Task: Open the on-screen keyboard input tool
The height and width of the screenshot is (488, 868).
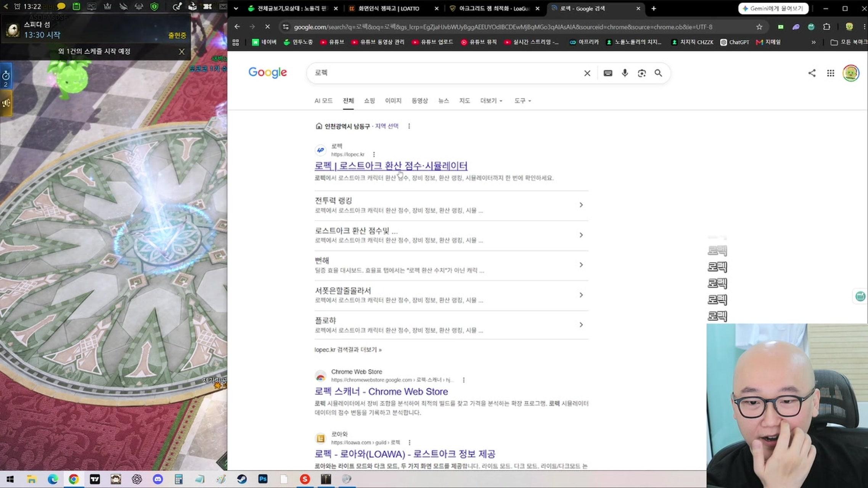Action: 608,73
